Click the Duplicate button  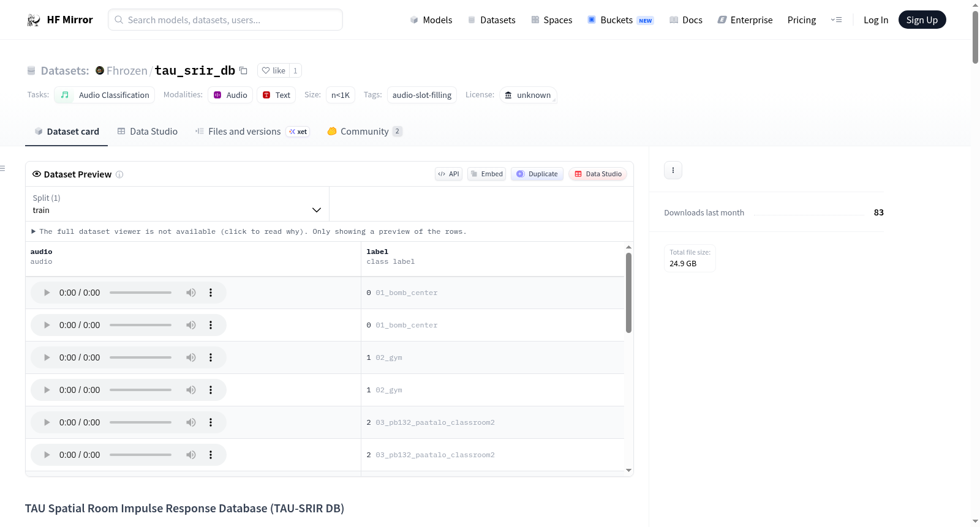tap(537, 174)
